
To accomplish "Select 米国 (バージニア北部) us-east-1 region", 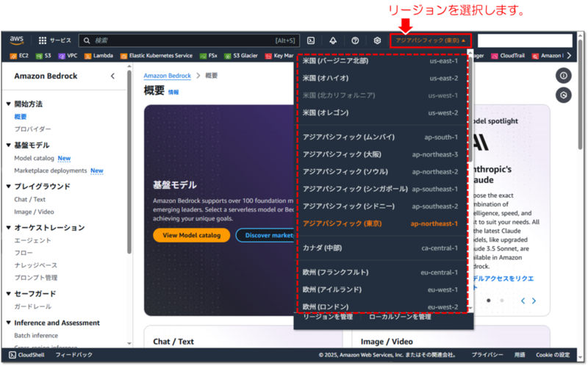I will [380, 61].
